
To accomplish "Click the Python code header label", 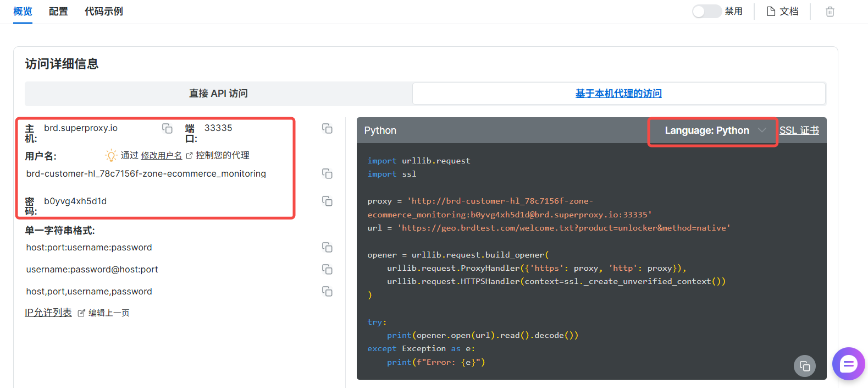I will [380, 130].
